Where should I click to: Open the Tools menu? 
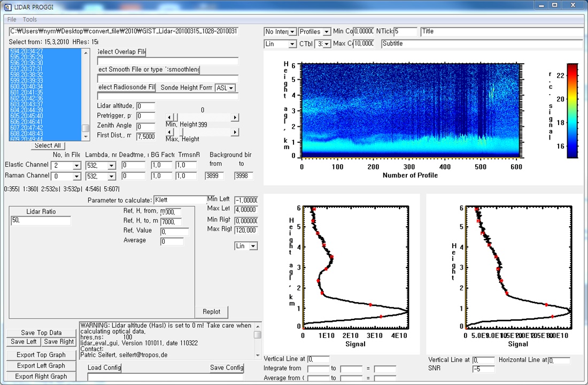pyautogui.click(x=30, y=19)
